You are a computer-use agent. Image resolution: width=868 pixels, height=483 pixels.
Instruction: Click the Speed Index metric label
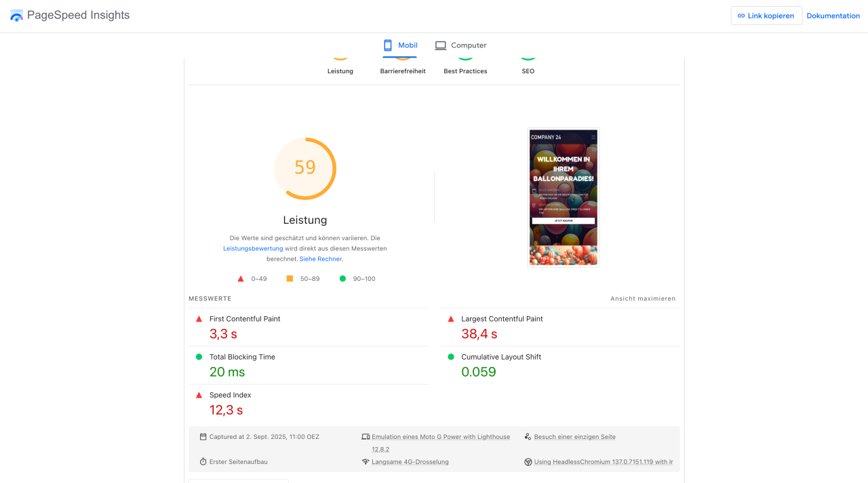click(231, 395)
